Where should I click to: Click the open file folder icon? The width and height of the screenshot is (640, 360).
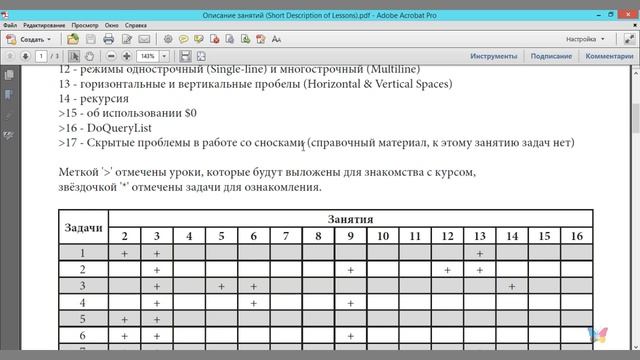[x=73, y=39]
